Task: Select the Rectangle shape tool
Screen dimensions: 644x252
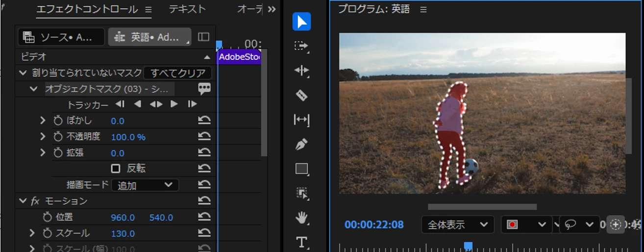Action: point(302,169)
